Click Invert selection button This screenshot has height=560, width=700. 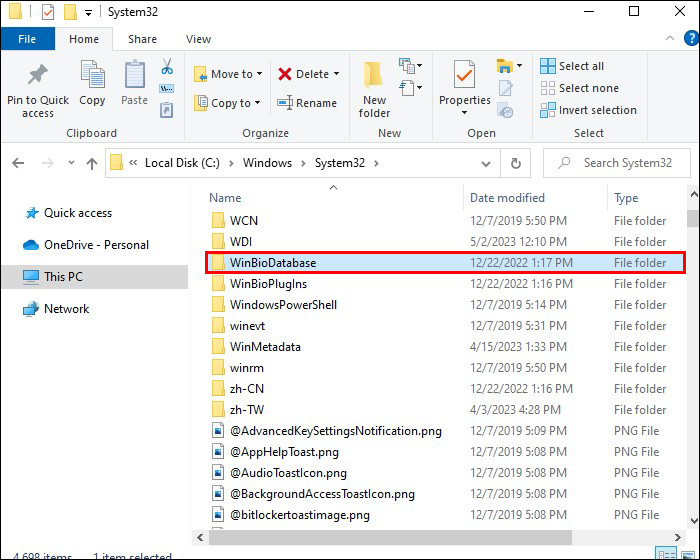click(588, 110)
